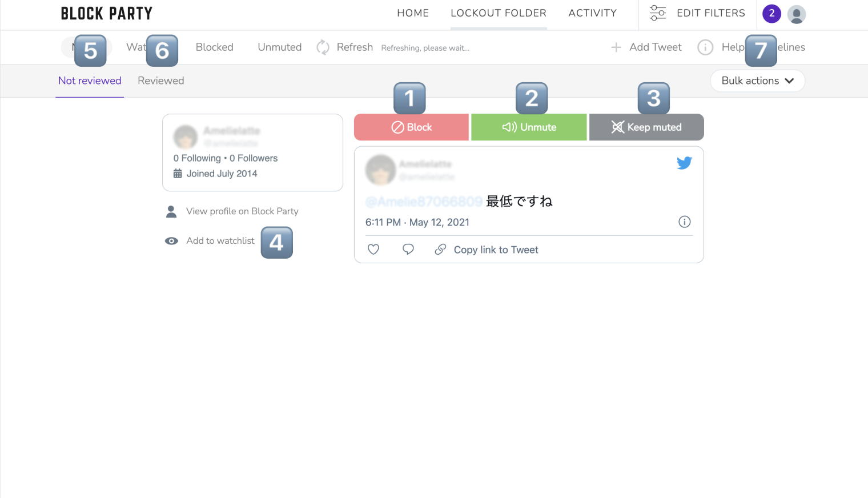Viewport: 868px width, 498px height.
Task: Select the Reviewed tab
Action: coord(161,81)
